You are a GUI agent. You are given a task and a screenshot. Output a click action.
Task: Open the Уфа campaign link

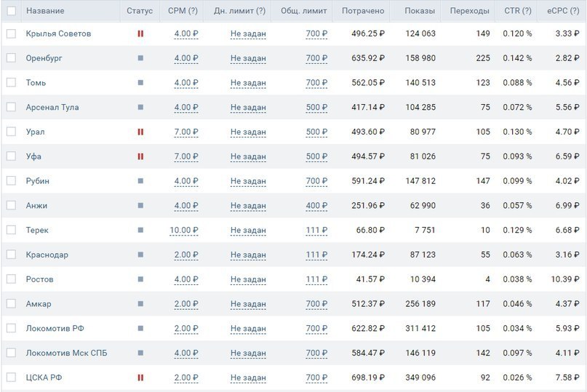(x=33, y=156)
